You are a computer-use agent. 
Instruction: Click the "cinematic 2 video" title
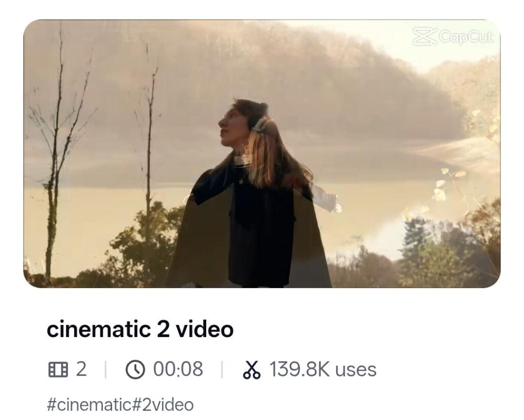click(x=140, y=329)
